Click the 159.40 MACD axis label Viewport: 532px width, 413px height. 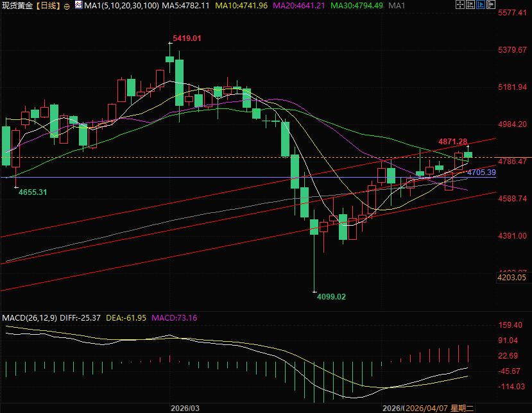510,325
